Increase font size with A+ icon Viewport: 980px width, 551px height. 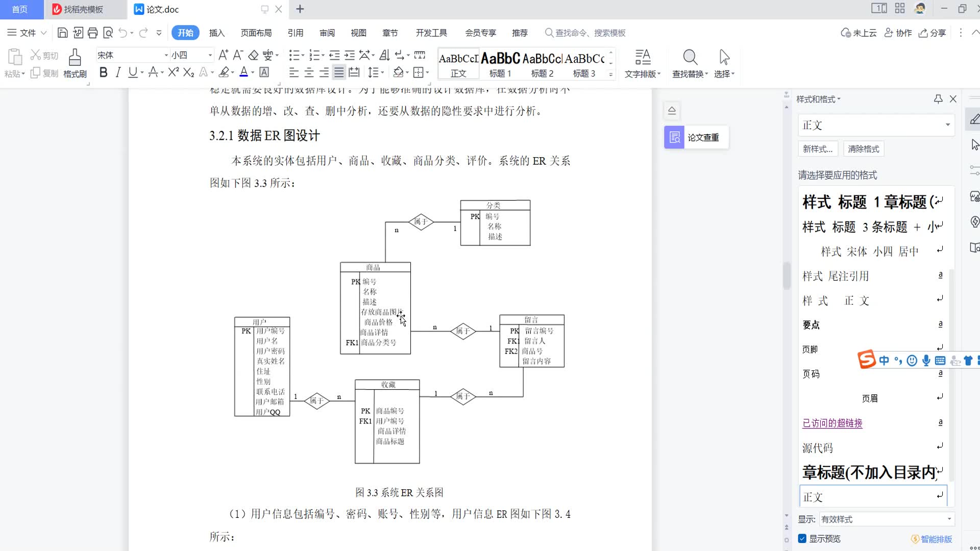223,55
